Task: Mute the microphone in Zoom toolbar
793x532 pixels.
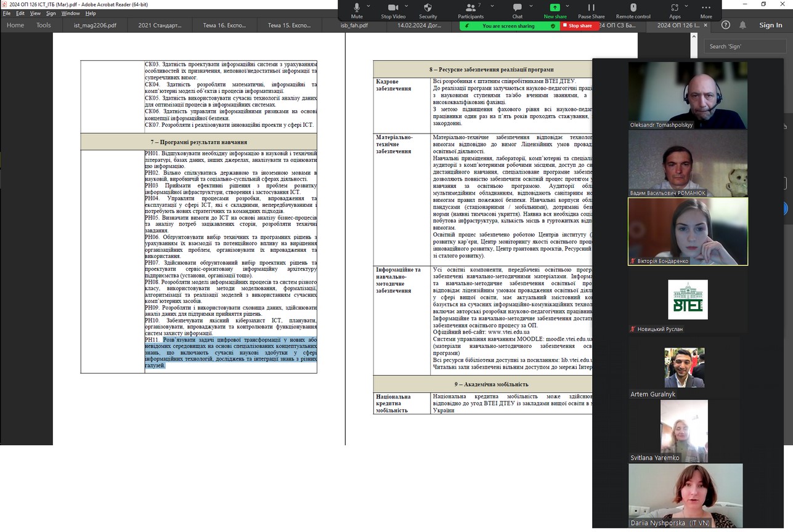Action: coord(356,8)
